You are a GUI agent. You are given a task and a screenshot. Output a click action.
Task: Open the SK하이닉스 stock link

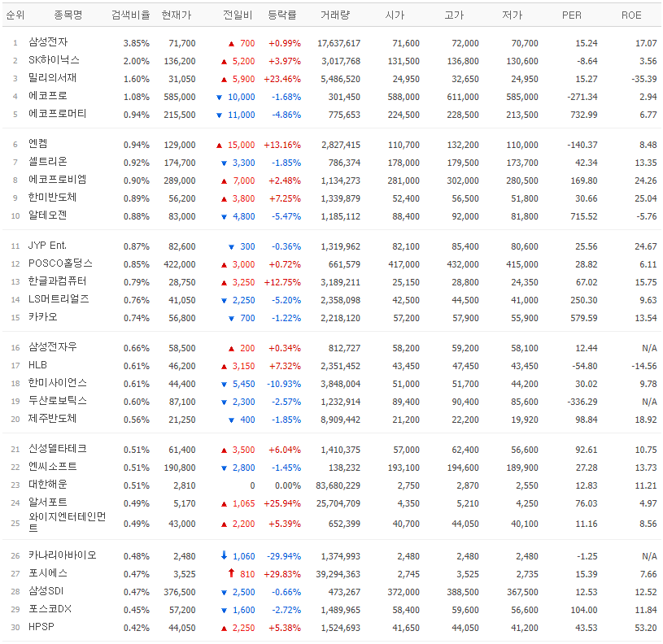point(54,60)
